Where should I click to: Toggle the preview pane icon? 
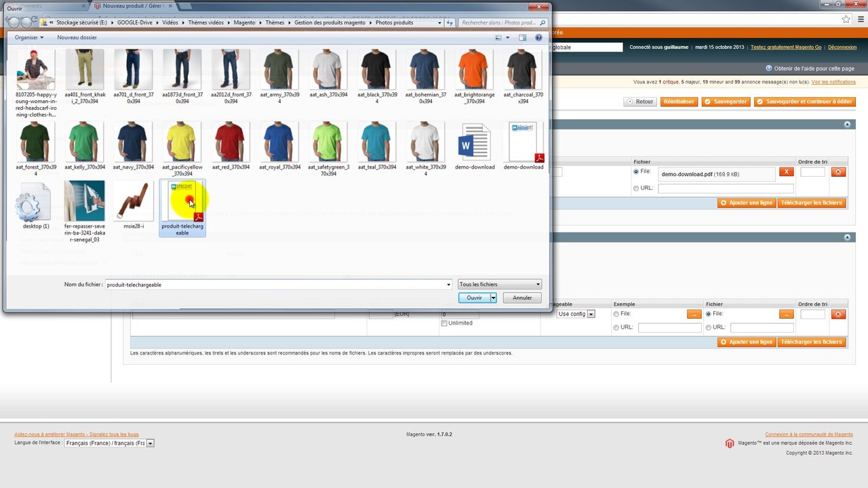(522, 37)
